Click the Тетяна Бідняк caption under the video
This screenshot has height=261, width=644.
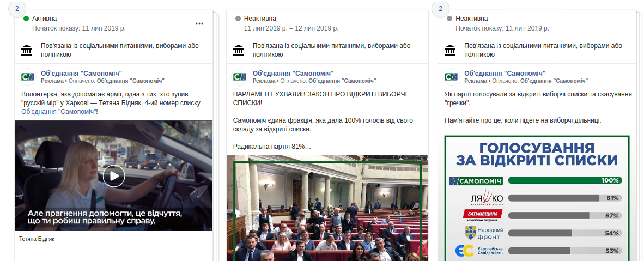(37, 239)
